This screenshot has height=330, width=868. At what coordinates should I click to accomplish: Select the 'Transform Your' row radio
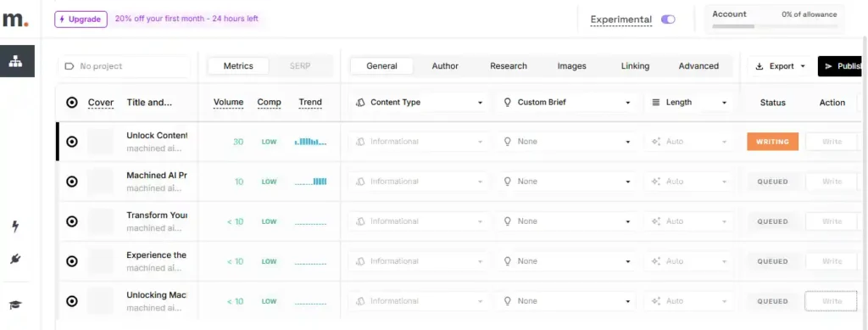click(72, 221)
